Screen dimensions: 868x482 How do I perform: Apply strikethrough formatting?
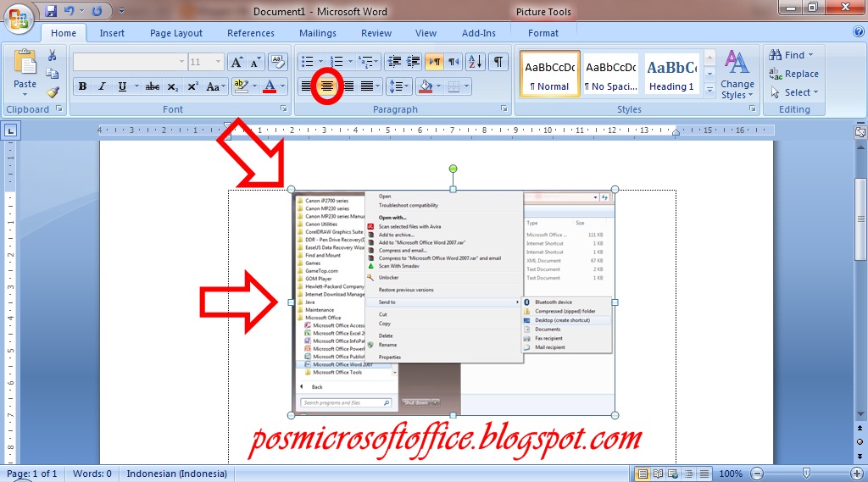point(153,86)
